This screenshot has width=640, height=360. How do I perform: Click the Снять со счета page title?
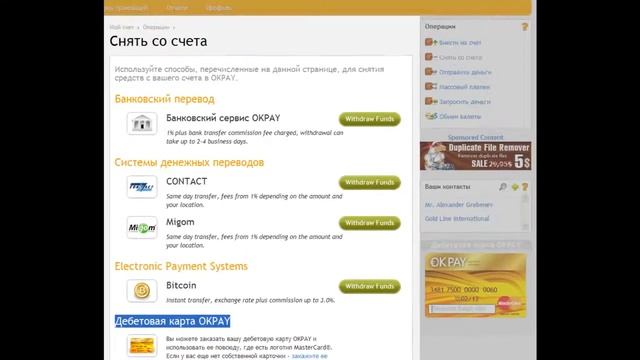[x=158, y=41]
